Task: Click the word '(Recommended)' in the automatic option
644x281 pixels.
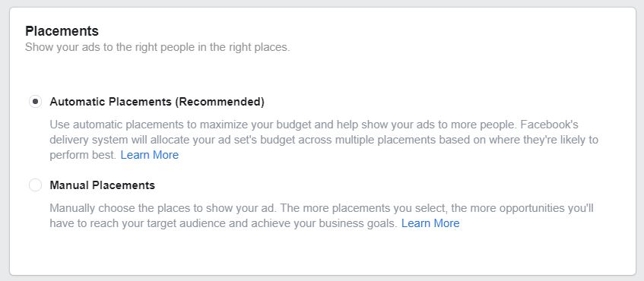Action: (x=220, y=102)
